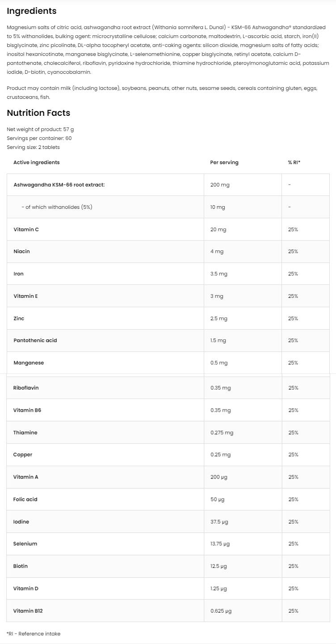Click the Vitamin B12 row label
This screenshot has width=336, height=644.
pos(28,610)
